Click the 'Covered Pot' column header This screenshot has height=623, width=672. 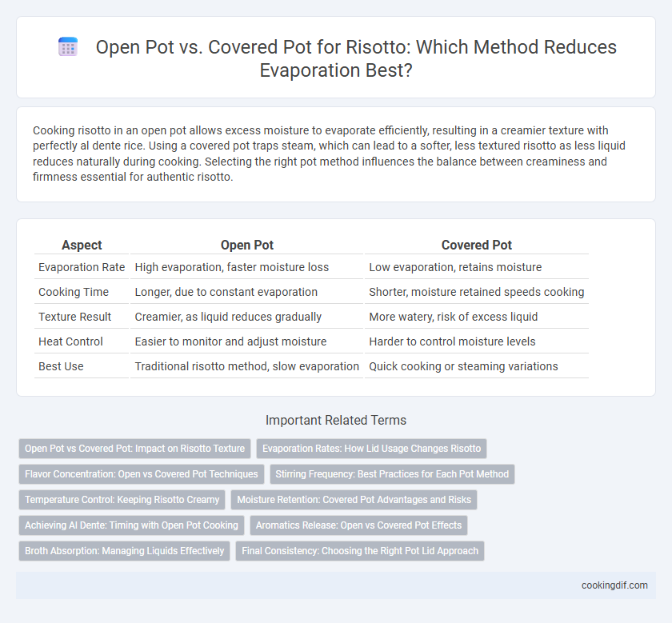point(477,245)
